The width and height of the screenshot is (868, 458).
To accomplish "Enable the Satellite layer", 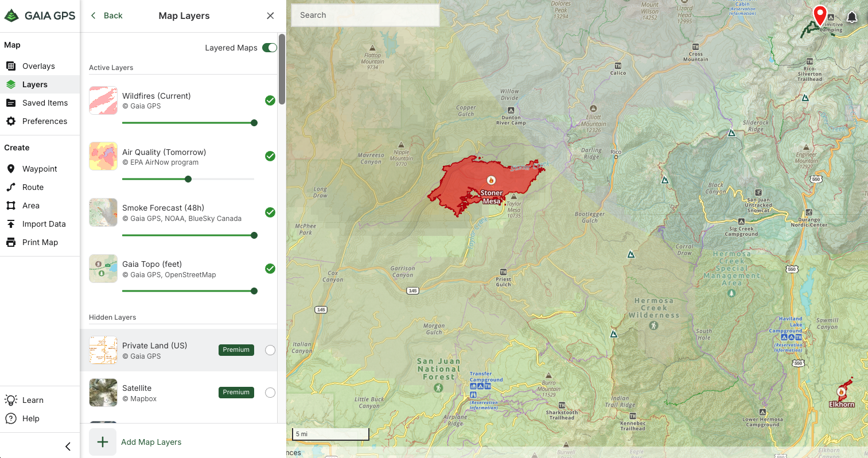I will coord(270,393).
